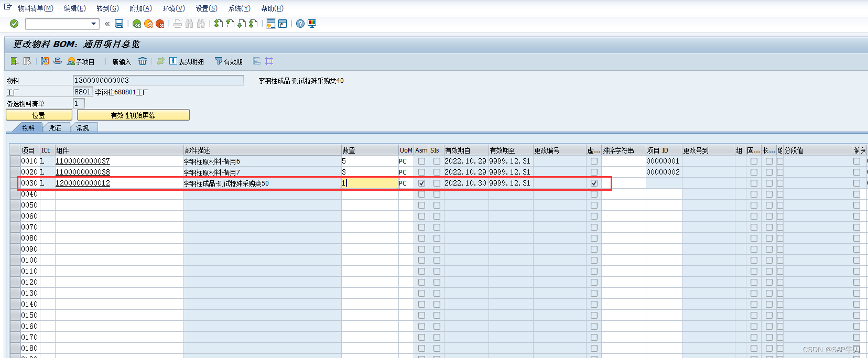868x358 pixels.
Task: Click the Customize Local Layout monitor icon
Action: pos(312,24)
